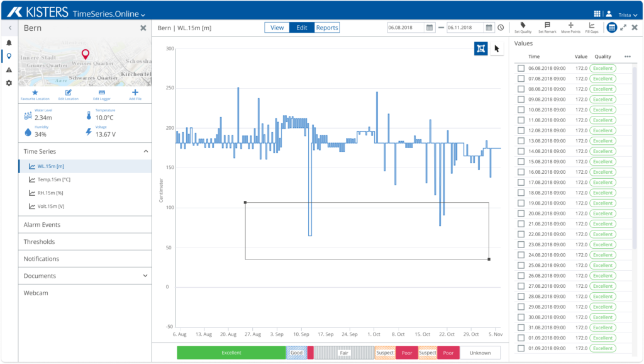Screen dimensions: 644x364
Task: Switch to the Reports tab
Action: tap(327, 28)
